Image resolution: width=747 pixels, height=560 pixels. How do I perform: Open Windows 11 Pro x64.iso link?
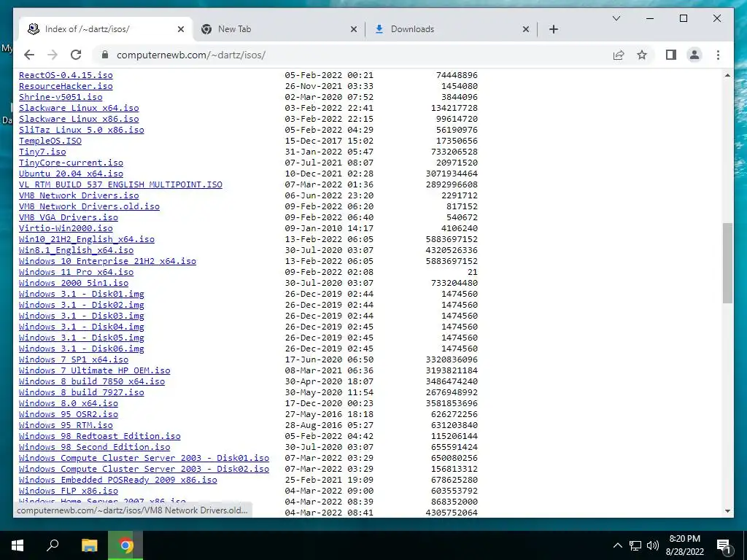coord(76,273)
